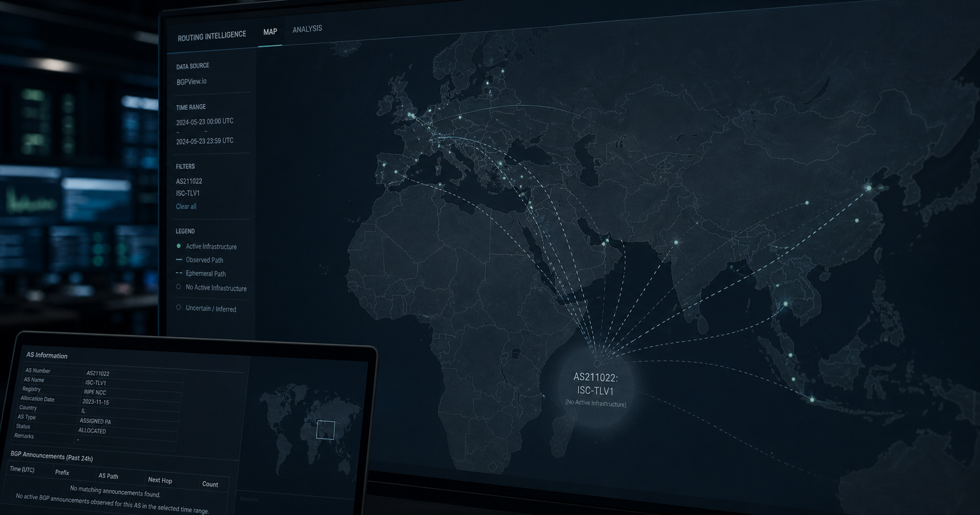This screenshot has height=515, width=980.
Task: Click the No Active Infrastructure legend circle
Action: click(178, 287)
